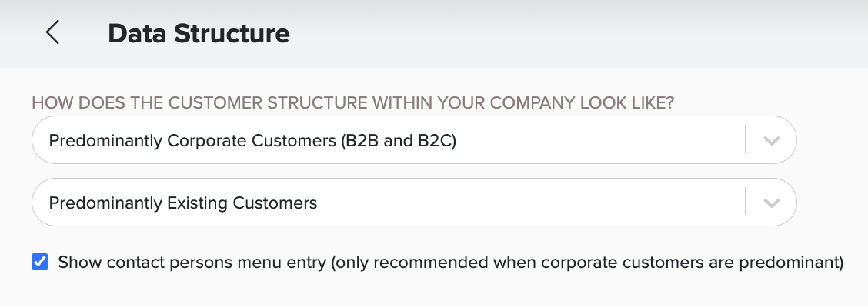Open the Predominantly Corporate Customers dropdown
Image resolution: width=868 pixels, height=305 pixels.
point(414,139)
